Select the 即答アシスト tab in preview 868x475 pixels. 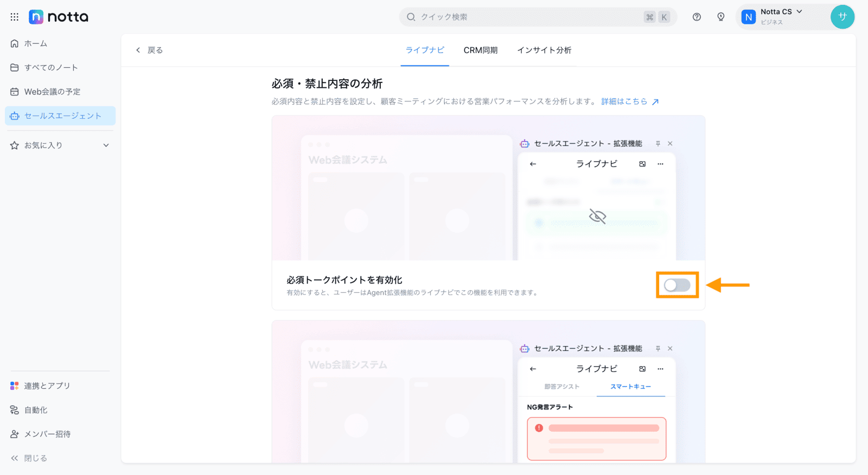(562, 387)
